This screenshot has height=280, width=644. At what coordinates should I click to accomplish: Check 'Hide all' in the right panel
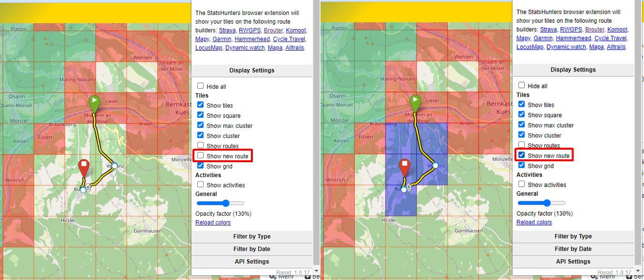click(522, 85)
